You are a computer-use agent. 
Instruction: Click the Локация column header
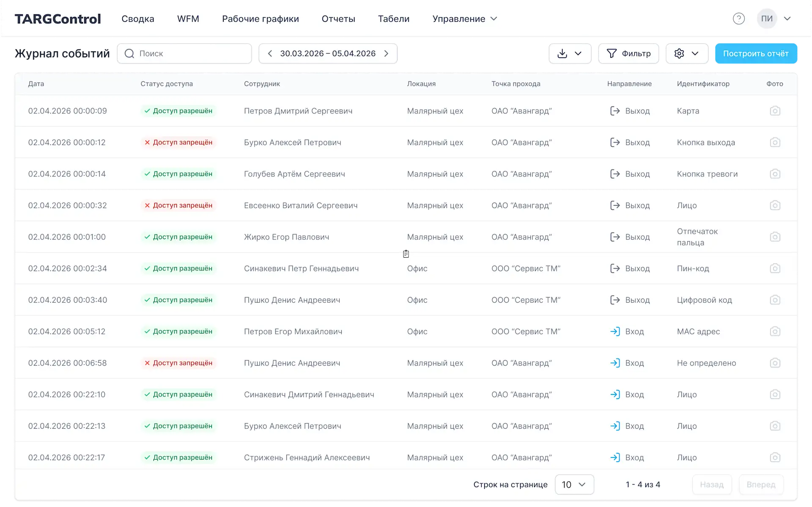click(x=421, y=84)
